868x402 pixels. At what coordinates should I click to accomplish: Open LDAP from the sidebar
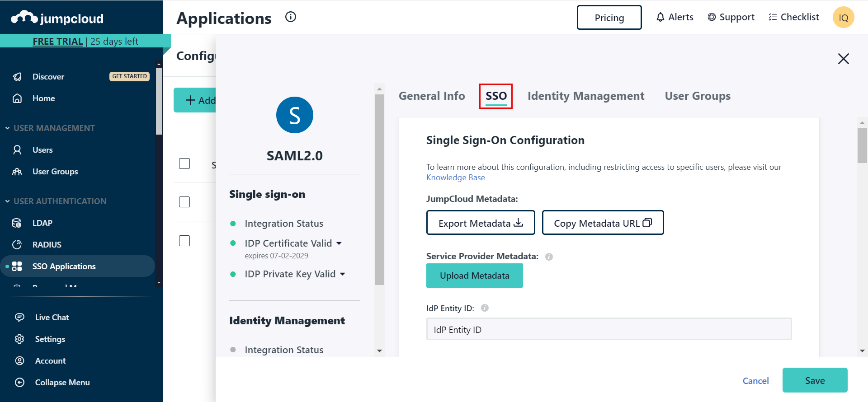pyautogui.click(x=42, y=223)
